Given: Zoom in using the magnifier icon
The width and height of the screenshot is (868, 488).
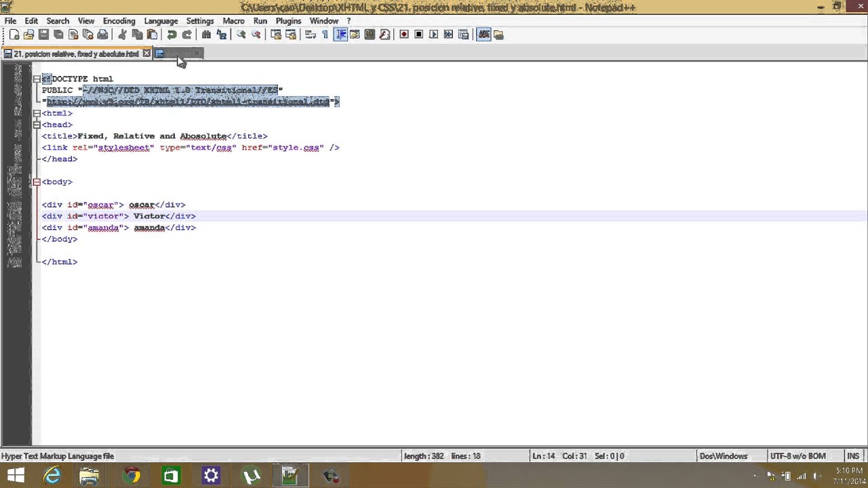Looking at the screenshot, I should point(241,35).
